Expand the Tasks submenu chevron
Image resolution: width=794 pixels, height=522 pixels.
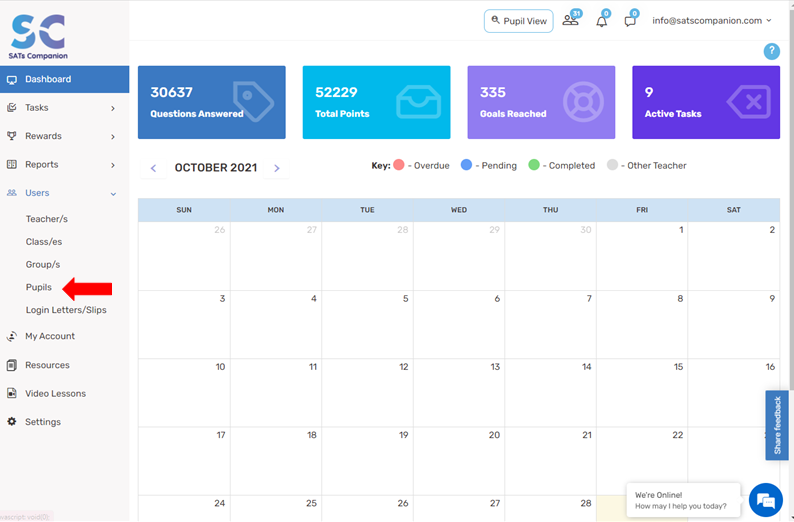coord(113,108)
